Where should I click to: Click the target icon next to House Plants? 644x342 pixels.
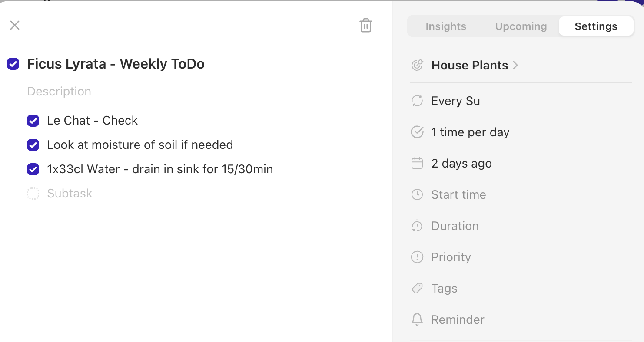pyautogui.click(x=417, y=66)
